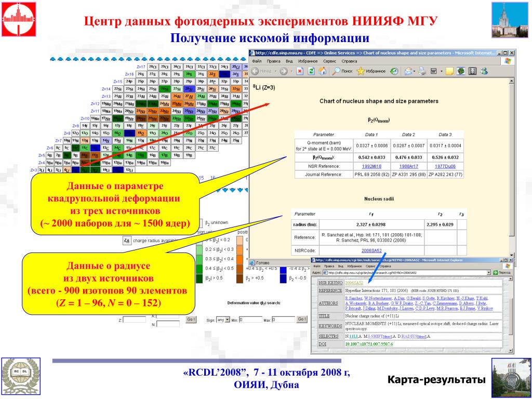Viewport: 532px width, 399px height.
Task: Click into the Min deformation field
Action: point(251,320)
